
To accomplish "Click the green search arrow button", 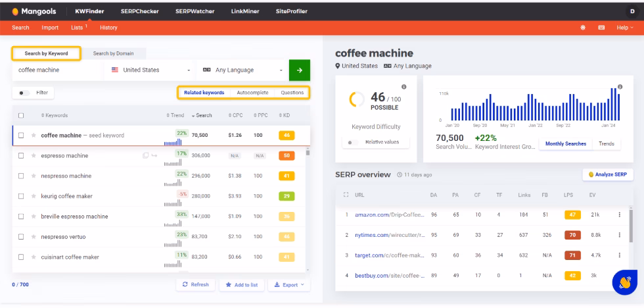I will 299,70.
